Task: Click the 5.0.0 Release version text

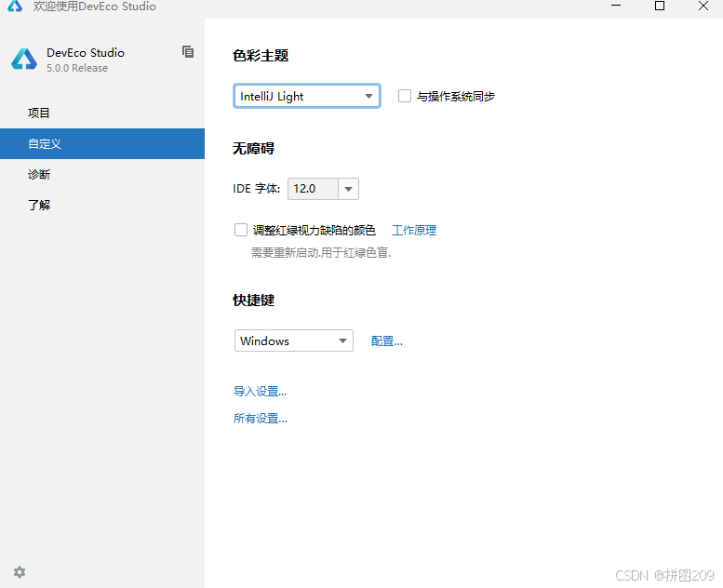Action: coord(77,68)
